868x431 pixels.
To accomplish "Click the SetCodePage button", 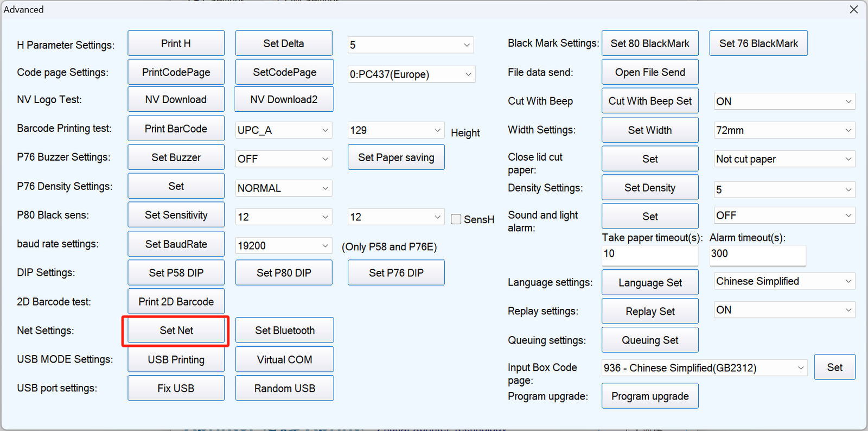I will [284, 72].
